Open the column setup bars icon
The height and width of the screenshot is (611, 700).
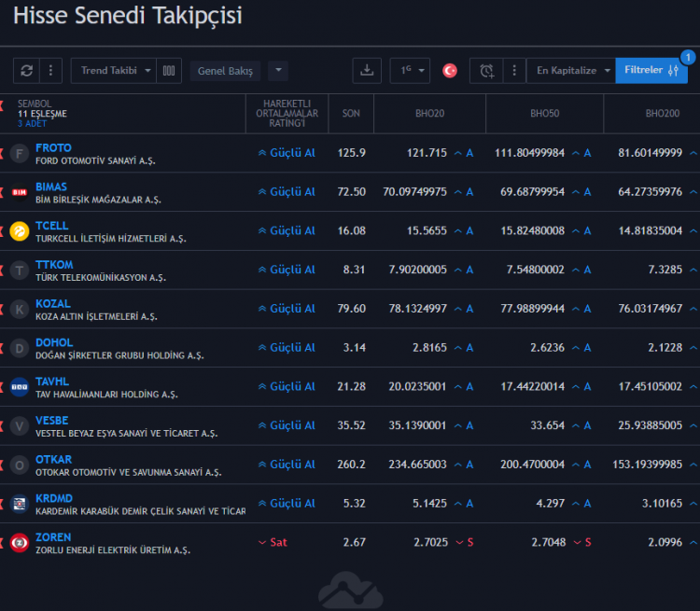pos(169,71)
